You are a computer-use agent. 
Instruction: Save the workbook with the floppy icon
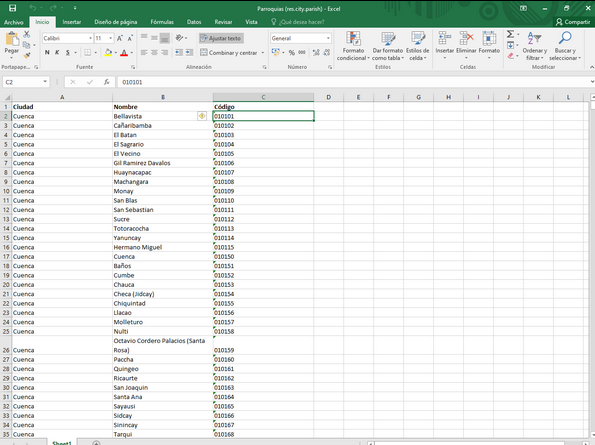point(12,8)
